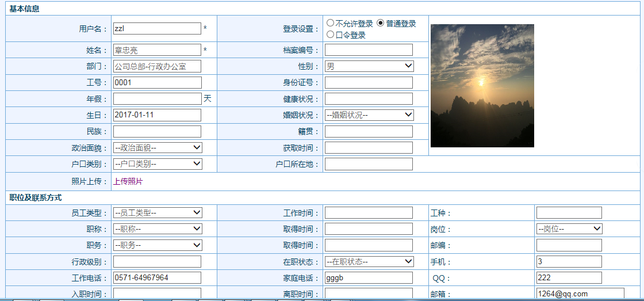Click the 工作时间 input field

click(x=369, y=212)
